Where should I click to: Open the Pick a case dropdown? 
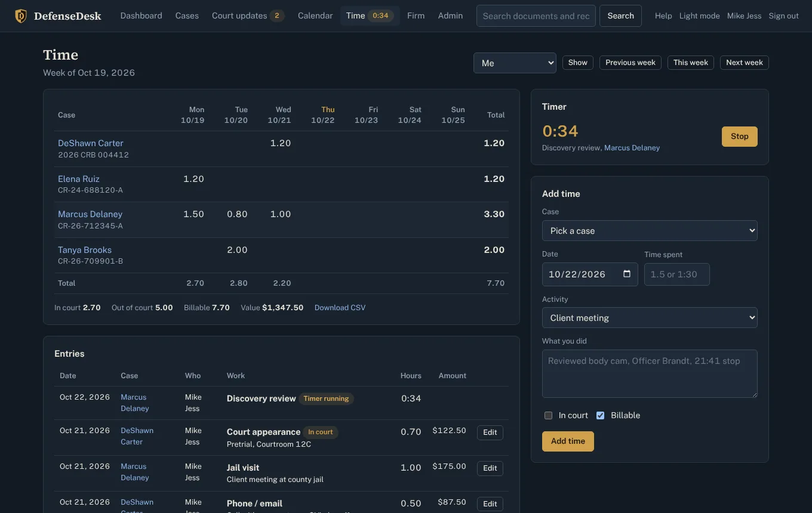coord(650,231)
